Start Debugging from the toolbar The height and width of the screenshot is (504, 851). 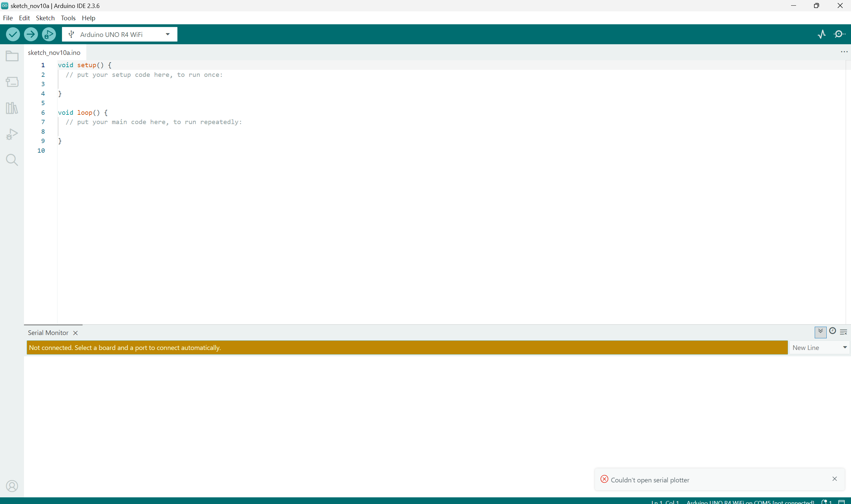coord(49,34)
